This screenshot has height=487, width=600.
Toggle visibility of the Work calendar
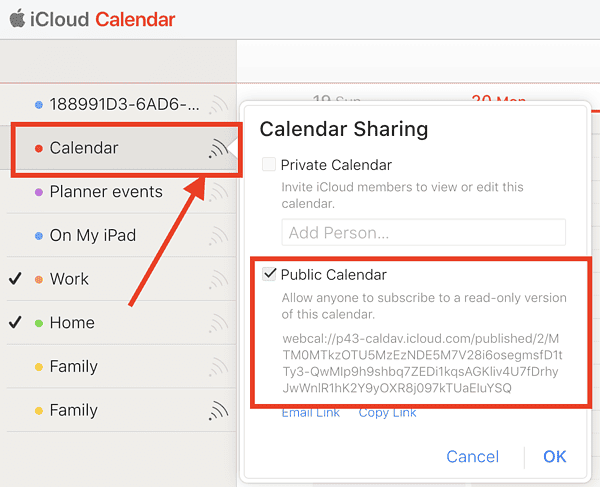pos(15,279)
